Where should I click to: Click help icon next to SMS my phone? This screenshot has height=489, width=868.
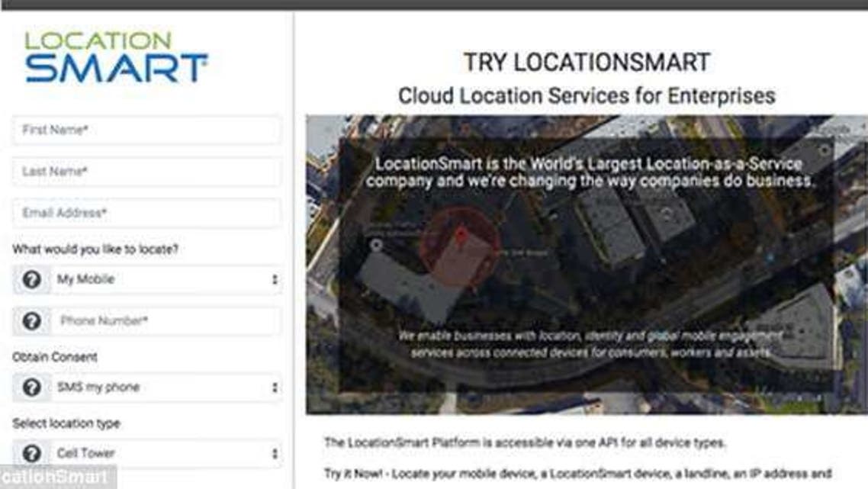[31, 387]
